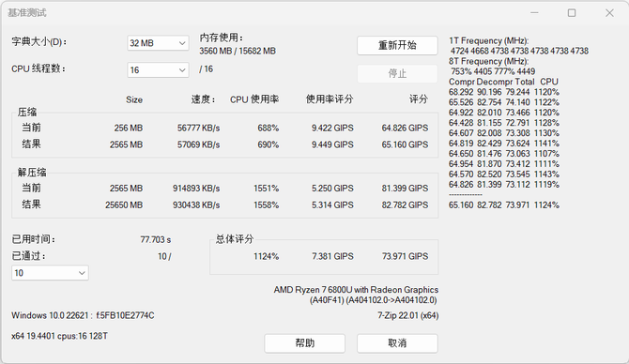The image size is (629, 364).
Task: Open the passes count dropdown showing 10
Action: click(50, 273)
